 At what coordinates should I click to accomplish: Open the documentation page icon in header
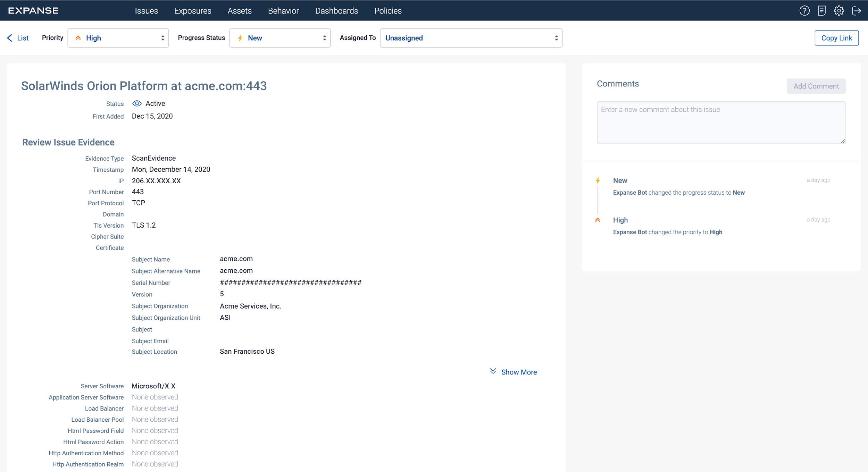pyautogui.click(x=821, y=11)
